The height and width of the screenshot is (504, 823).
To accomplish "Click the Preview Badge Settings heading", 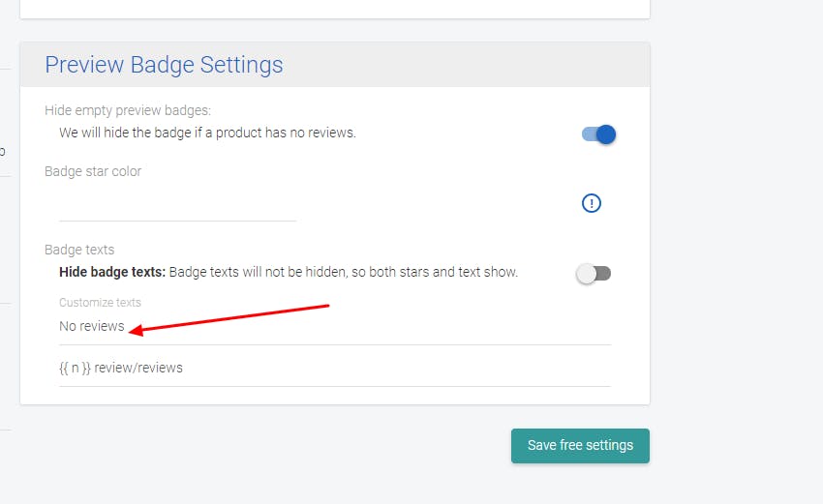I will (x=164, y=65).
